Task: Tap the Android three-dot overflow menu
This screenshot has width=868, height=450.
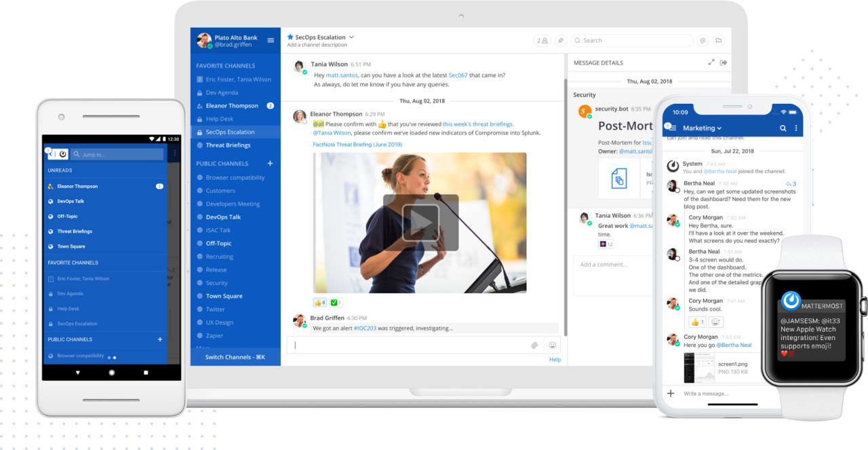Action: tap(175, 154)
